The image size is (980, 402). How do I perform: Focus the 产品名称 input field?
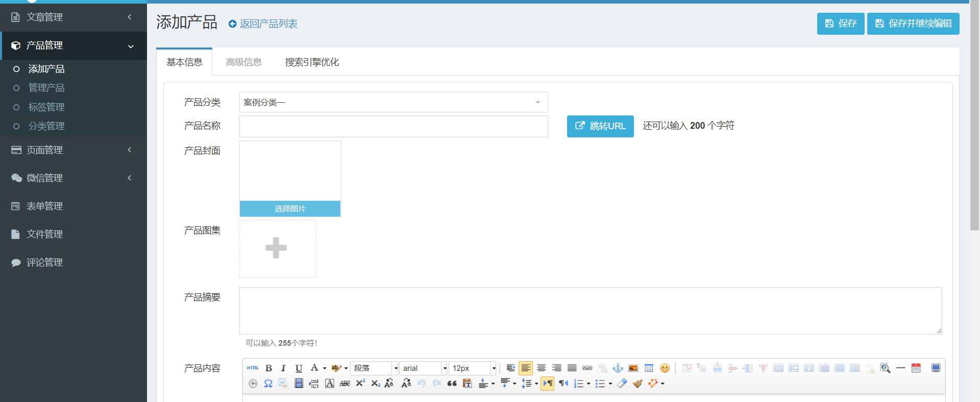(394, 126)
